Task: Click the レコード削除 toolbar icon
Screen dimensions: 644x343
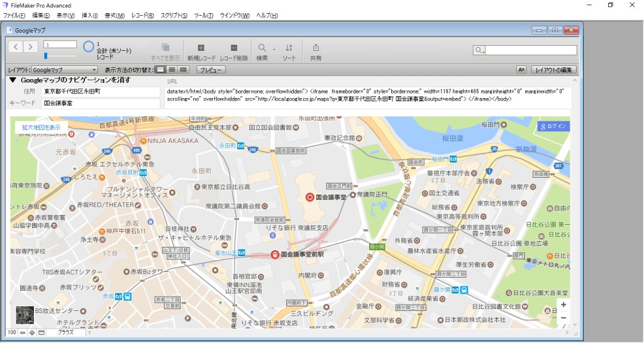Action: 234,48
